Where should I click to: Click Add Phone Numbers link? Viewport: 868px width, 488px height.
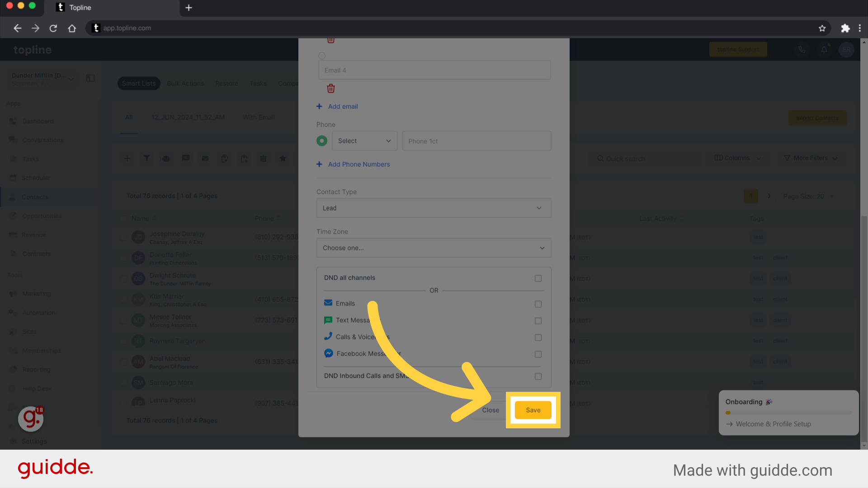(x=359, y=164)
